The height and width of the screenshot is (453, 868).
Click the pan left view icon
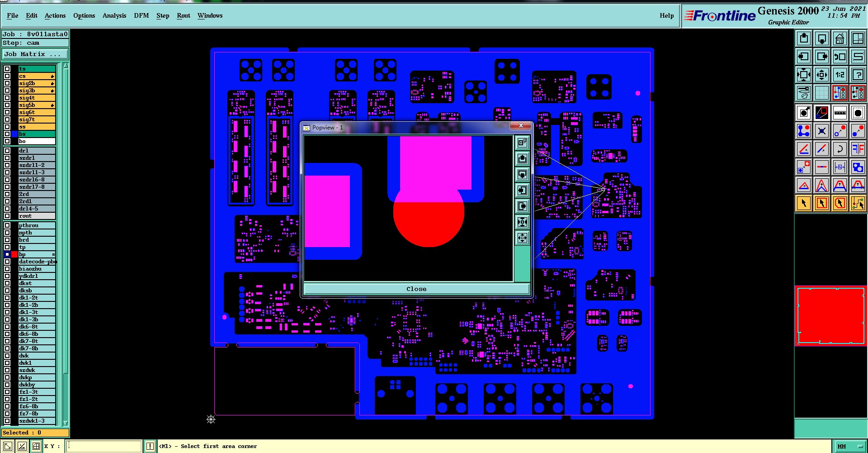coord(804,57)
